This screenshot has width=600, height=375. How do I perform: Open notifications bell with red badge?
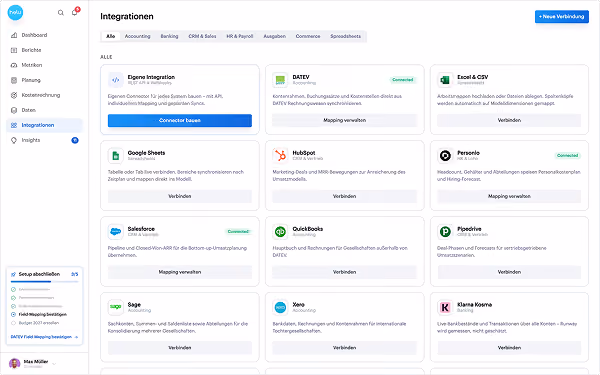pos(75,12)
